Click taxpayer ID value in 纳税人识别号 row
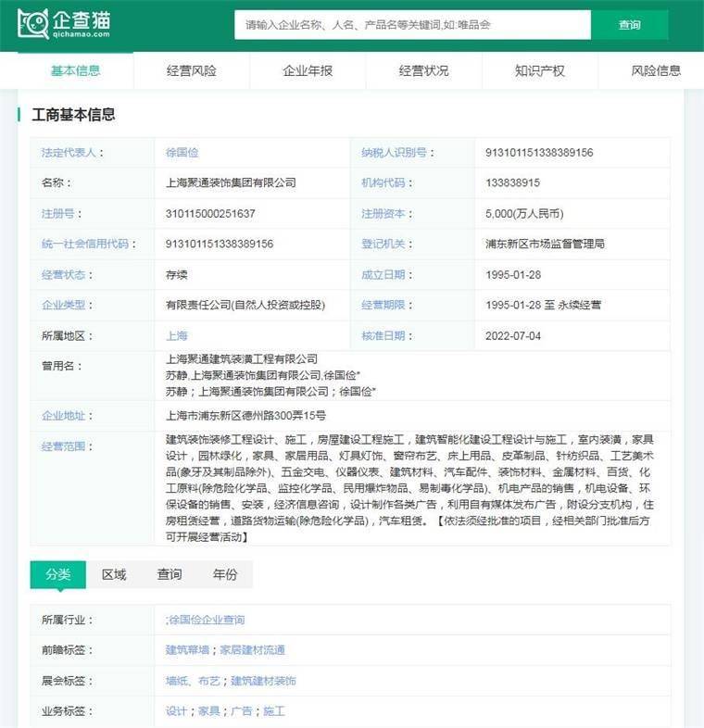This screenshot has width=704, height=728. (x=539, y=152)
